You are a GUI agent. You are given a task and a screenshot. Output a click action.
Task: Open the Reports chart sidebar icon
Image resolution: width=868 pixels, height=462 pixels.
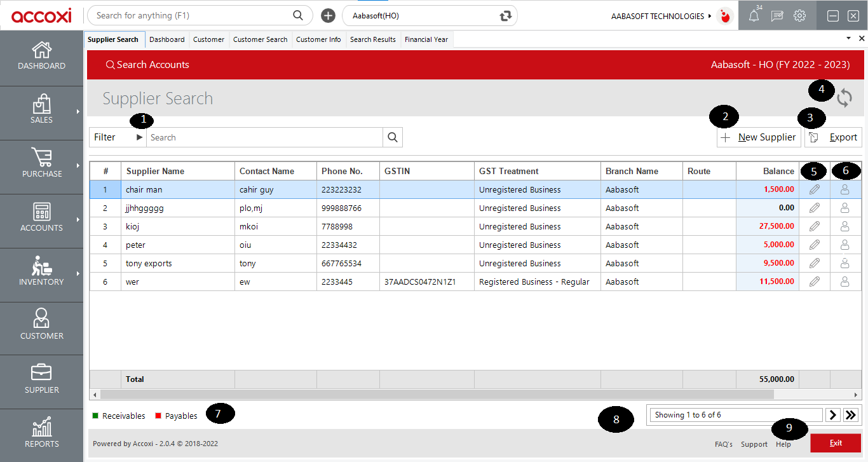[41, 426]
